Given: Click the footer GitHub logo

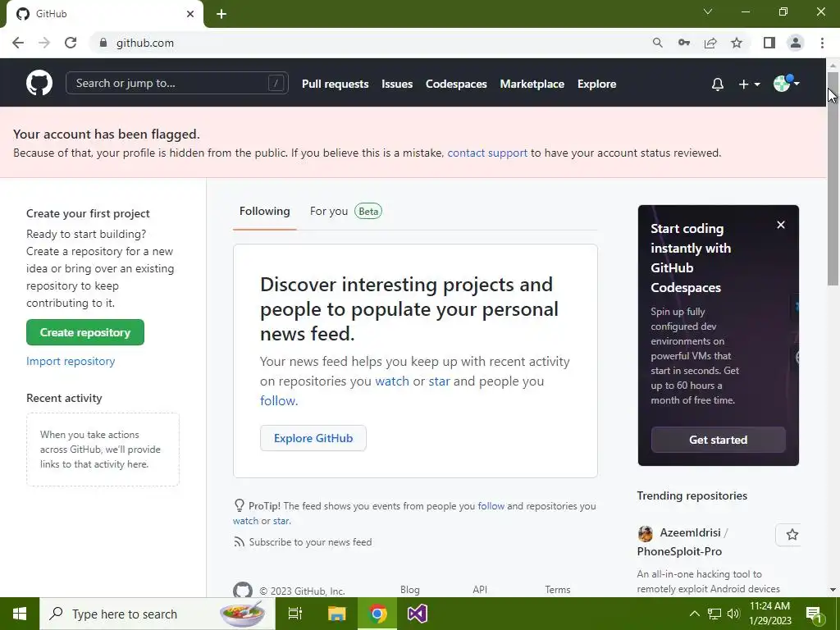Looking at the screenshot, I should [x=243, y=590].
